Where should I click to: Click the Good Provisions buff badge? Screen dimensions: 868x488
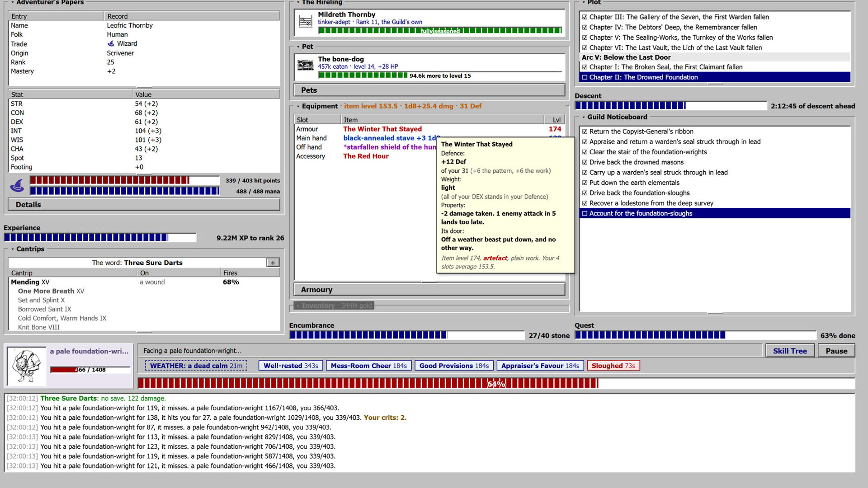[454, 366]
